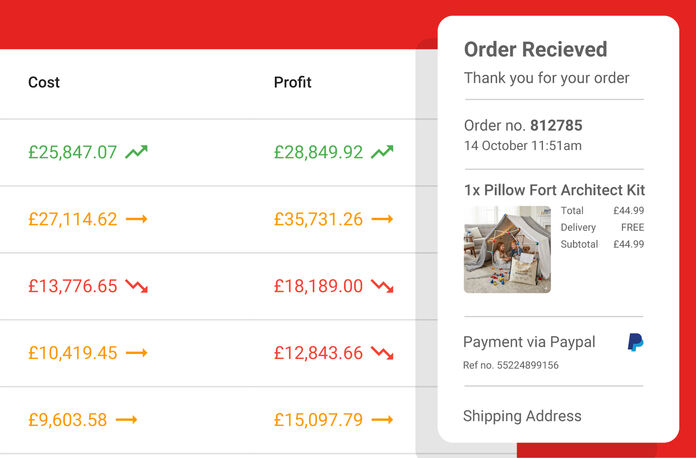Click the Order Recieved heading

click(535, 50)
